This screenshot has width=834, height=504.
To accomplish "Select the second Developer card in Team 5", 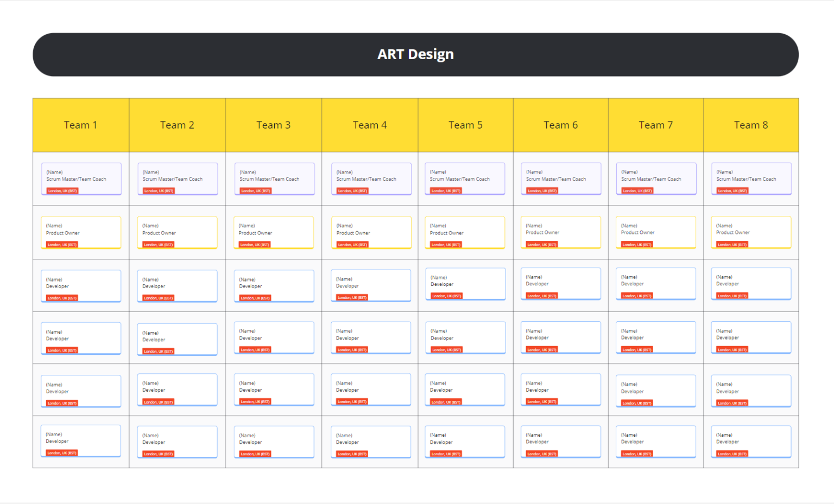I will tap(465, 337).
